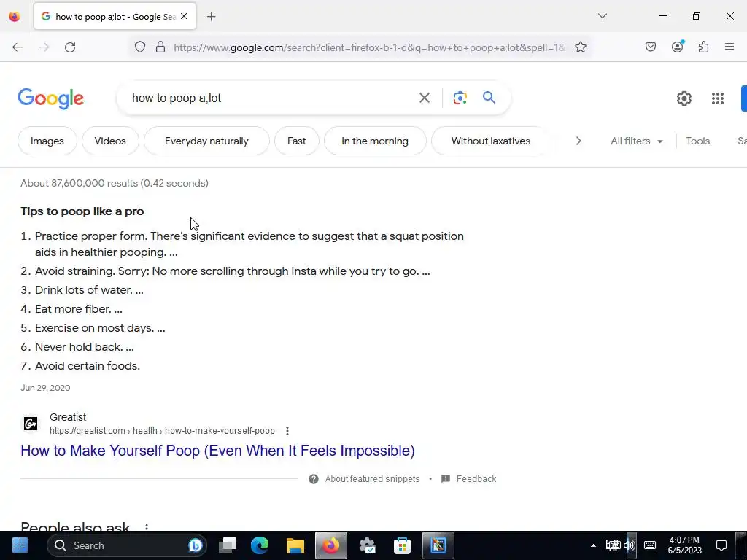Image resolution: width=747 pixels, height=560 pixels.
Task: Reload the current page
Action: (70, 47)
